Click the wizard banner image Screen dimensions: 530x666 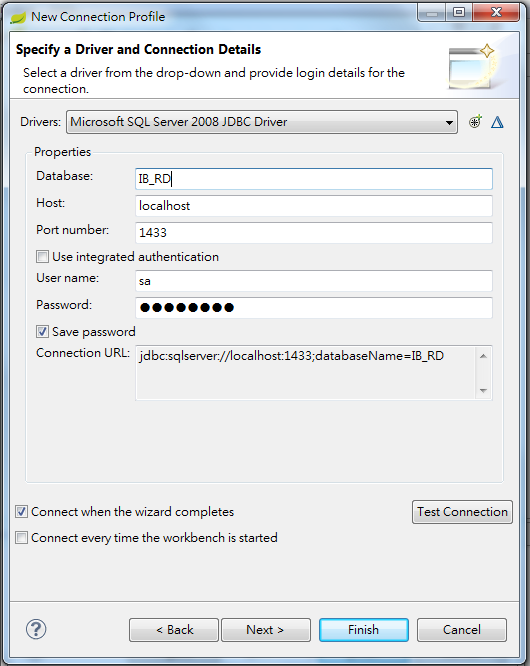click(473, 66)
